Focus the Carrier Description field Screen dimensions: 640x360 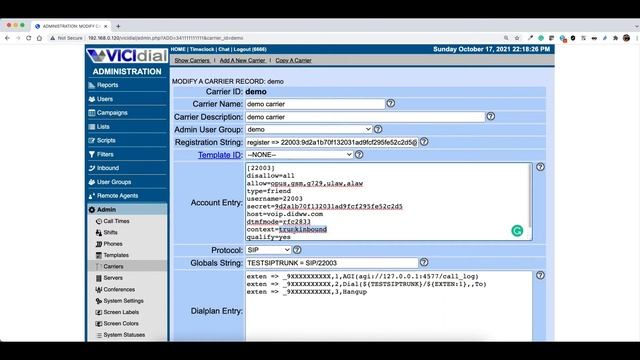tap(365, 117)
